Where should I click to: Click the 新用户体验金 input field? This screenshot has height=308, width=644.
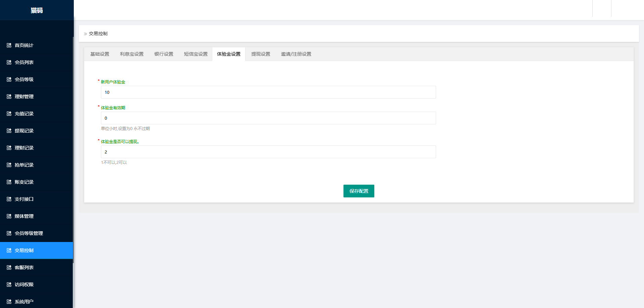point(268,92)
